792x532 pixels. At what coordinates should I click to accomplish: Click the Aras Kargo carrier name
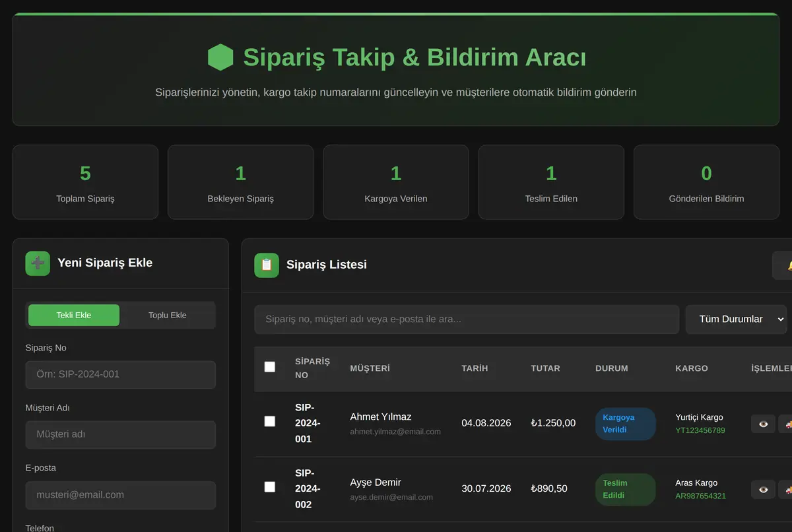click(x=696, y=483)
